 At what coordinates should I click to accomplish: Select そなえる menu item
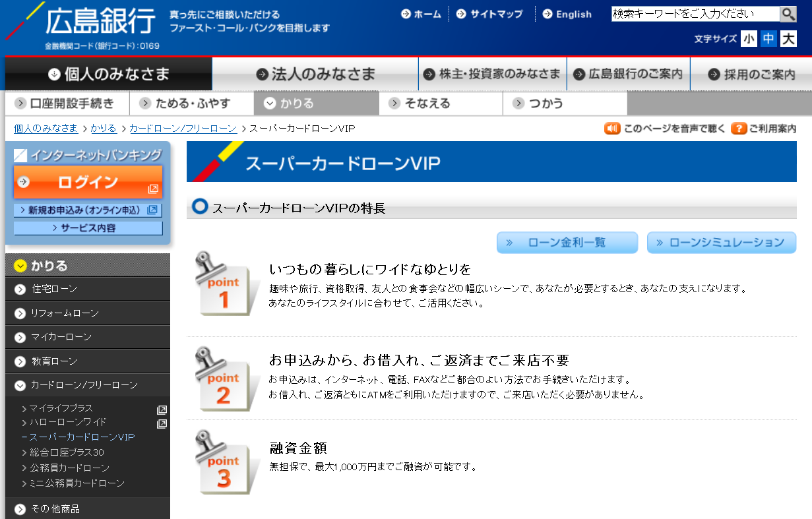point(441,104)
